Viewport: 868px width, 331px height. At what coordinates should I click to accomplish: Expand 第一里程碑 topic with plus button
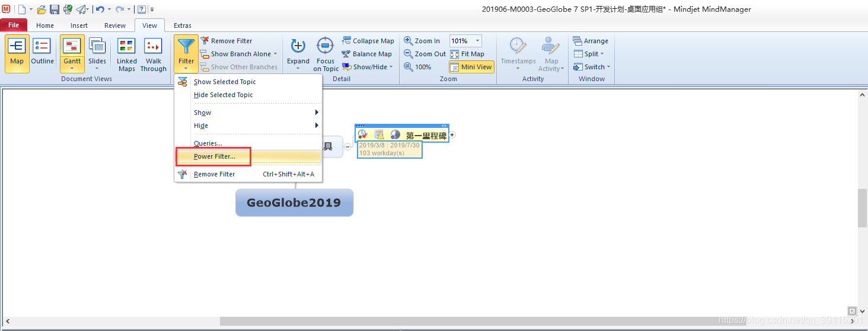pos(452,135)
